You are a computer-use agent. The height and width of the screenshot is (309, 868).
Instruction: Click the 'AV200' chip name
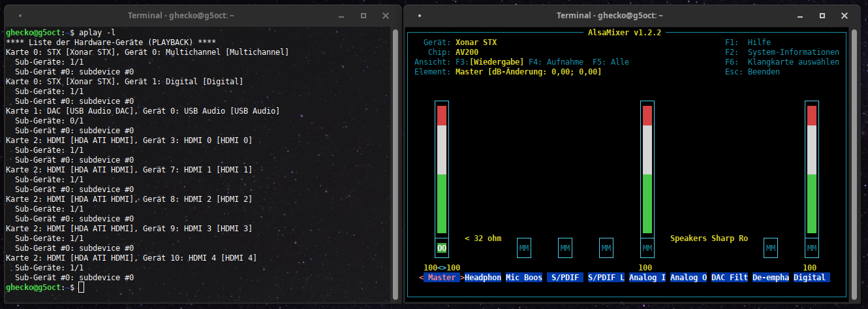click(467, 52)
